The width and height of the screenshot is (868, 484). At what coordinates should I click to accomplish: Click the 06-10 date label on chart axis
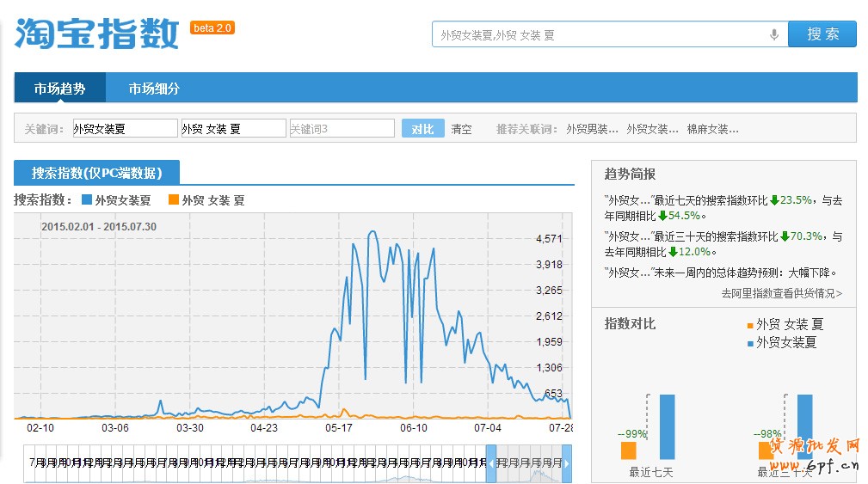tap(414, 427)
